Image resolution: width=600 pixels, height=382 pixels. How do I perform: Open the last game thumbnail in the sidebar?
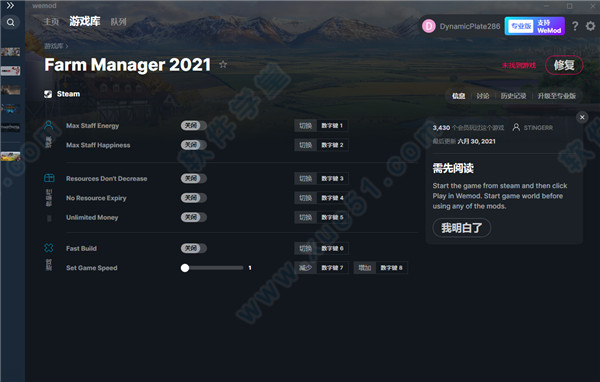pyautogui.click(x=11, y=156)
